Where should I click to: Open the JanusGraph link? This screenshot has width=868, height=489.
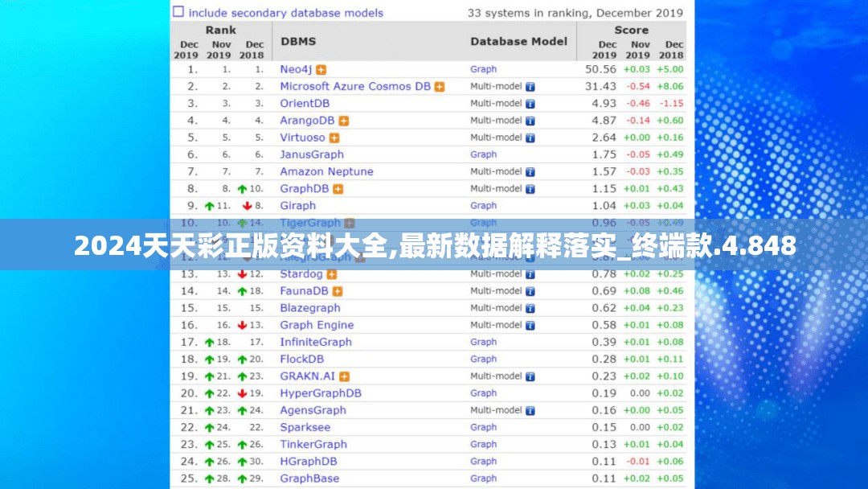coord(312,154)
